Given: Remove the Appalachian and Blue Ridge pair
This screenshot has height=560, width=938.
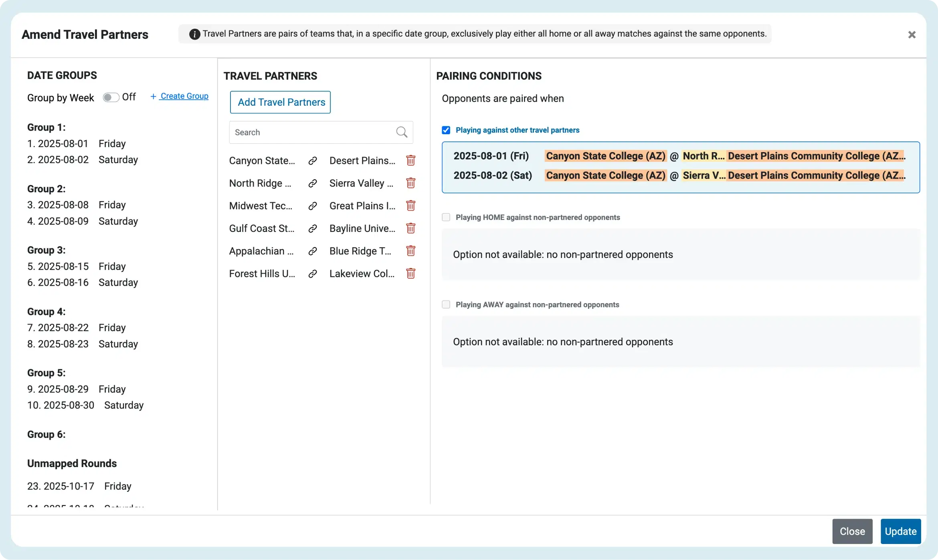Looking at the screenshot, I should [x=410, y=251].
